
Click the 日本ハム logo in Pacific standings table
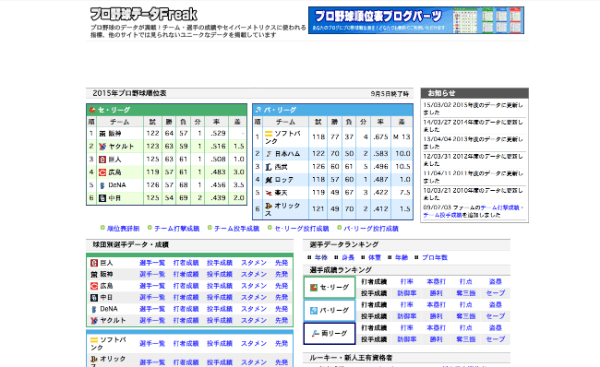tap(269, 154)
